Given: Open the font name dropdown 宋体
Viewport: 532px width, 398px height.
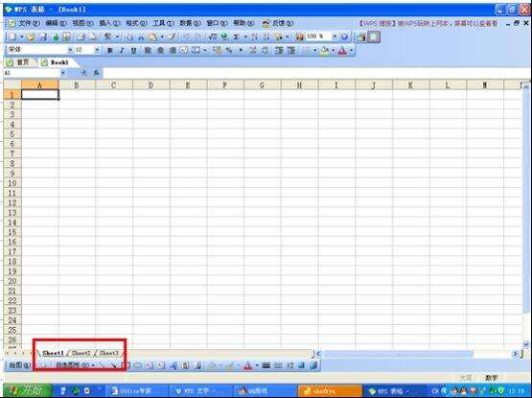Looking at the screenshot, I should pos(70,50).
